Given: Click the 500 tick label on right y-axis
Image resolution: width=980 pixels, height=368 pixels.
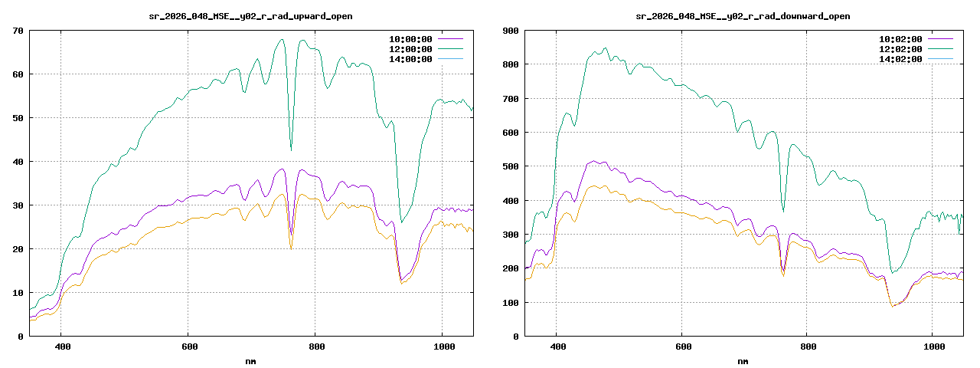Looking at the screenshot, I should 510,166.
